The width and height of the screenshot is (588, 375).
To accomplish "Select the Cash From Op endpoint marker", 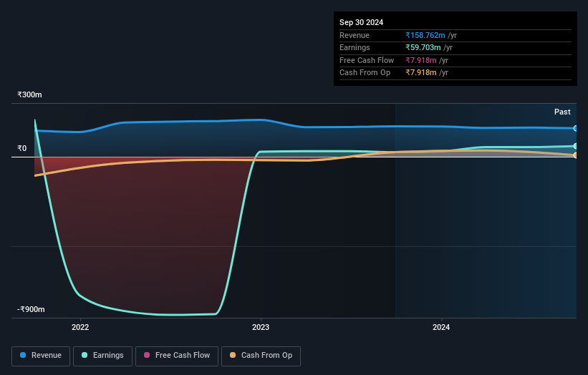I will tap(576, 155).
